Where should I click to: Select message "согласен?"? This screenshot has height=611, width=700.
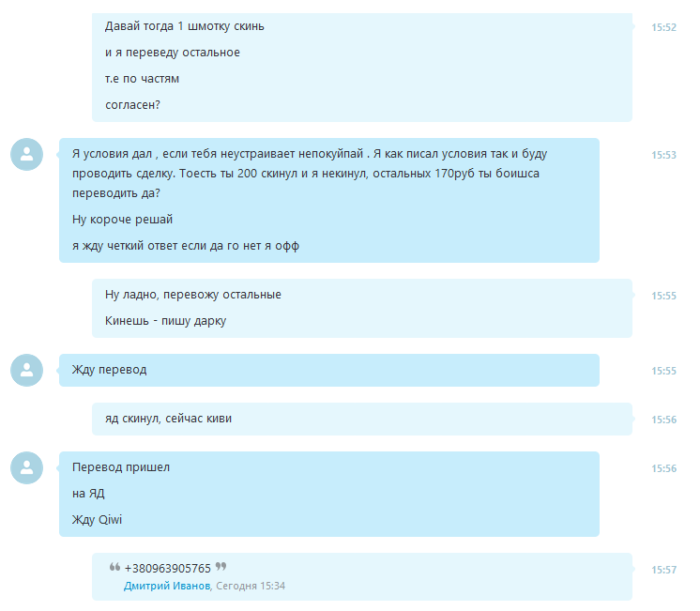tap(132, 105)
